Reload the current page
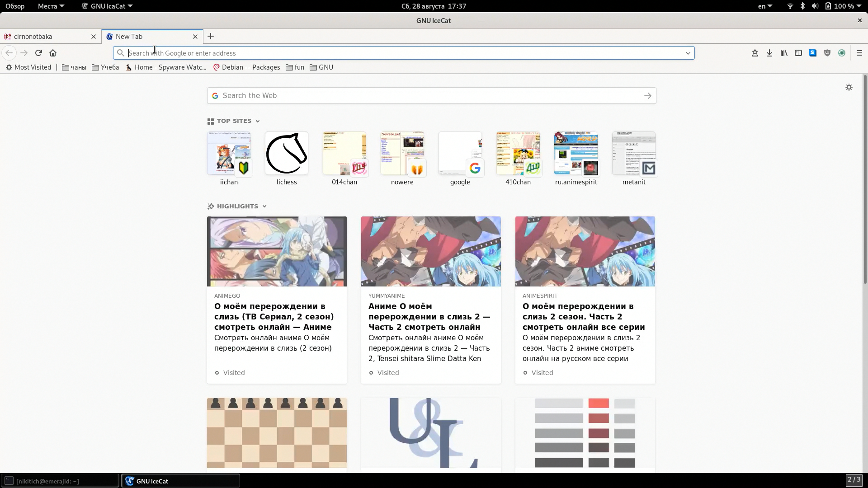The width and height of the screenshot is (868, 488). [38, 53]
